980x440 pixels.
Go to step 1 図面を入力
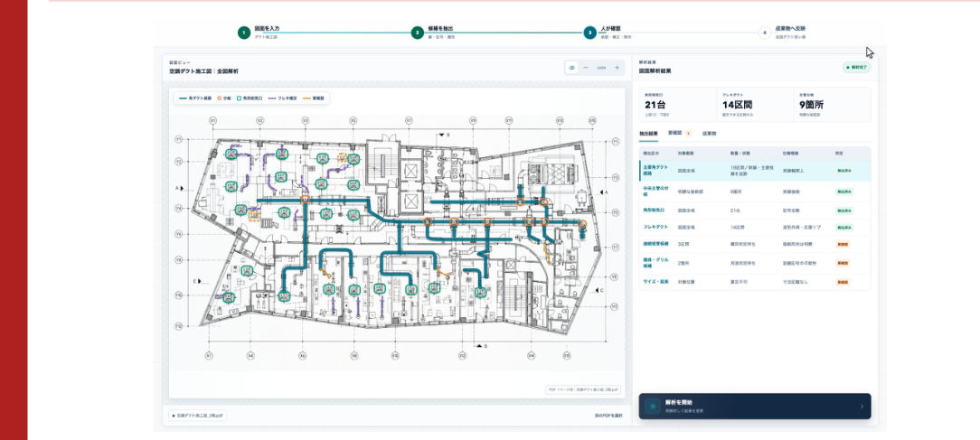[259, 33]
